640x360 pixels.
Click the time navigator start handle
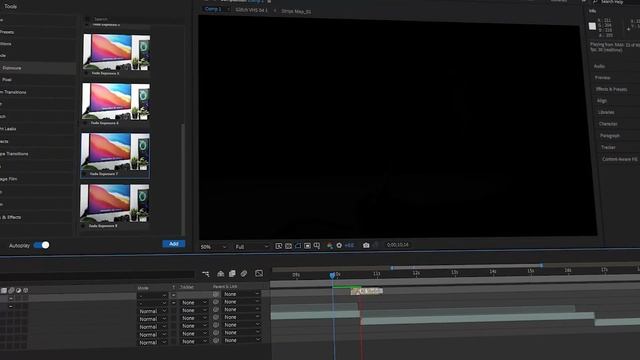(x=392, y=268)
